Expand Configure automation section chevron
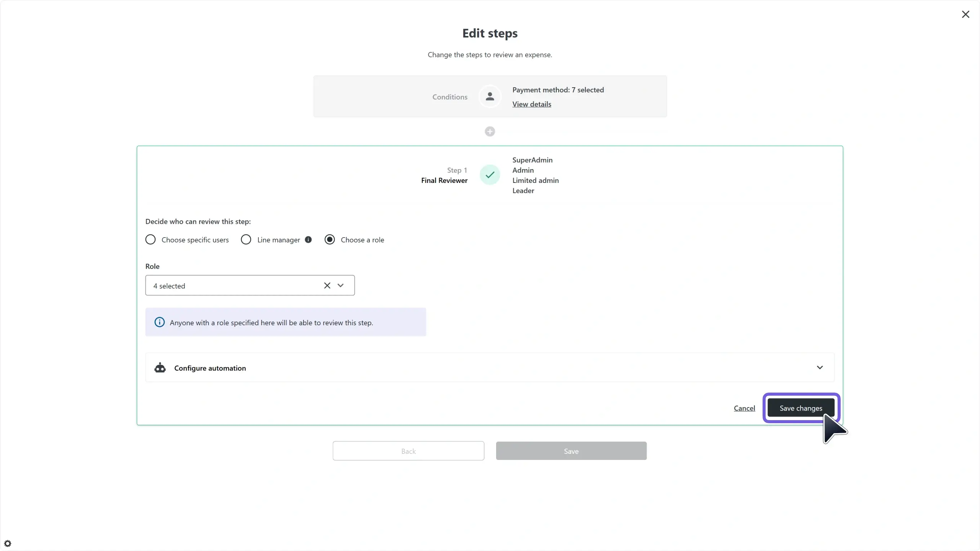The image size is (980, 551). pyautogui.click(x=820, y=368)
